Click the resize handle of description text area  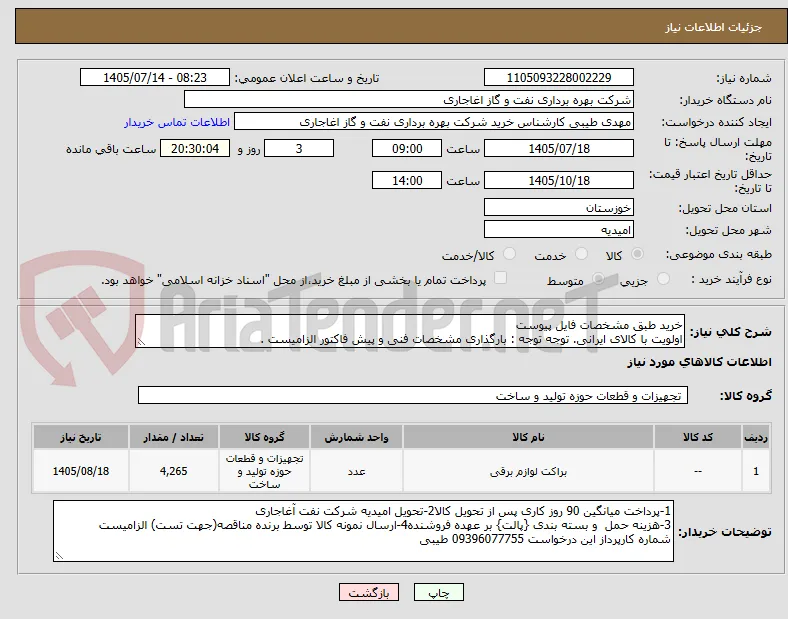pos(141,342)
